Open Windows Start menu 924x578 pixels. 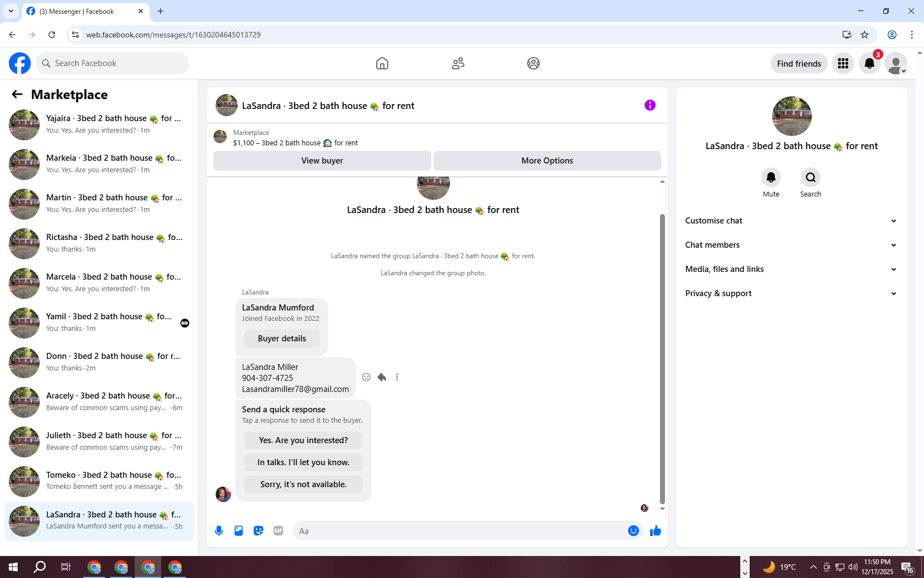(x=13, y=567)
